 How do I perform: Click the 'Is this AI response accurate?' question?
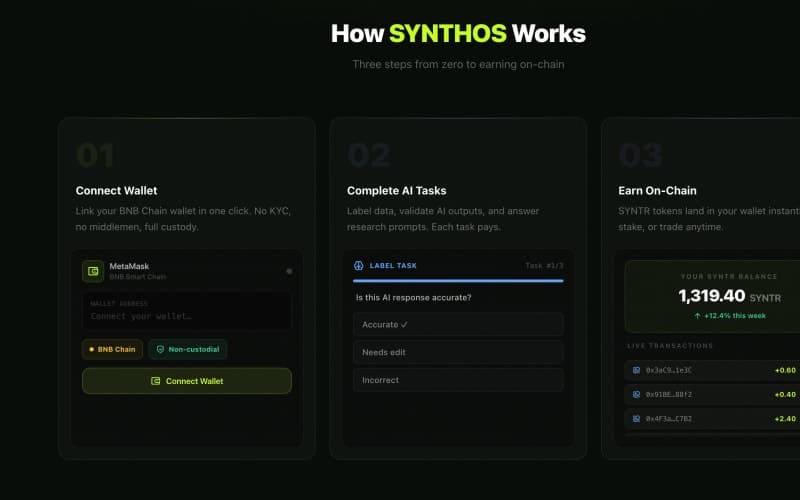[x=414, y=297]
